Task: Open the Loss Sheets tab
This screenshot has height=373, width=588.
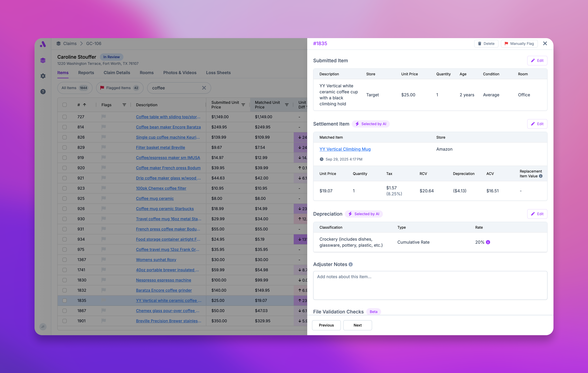Action: pos(218,73)
